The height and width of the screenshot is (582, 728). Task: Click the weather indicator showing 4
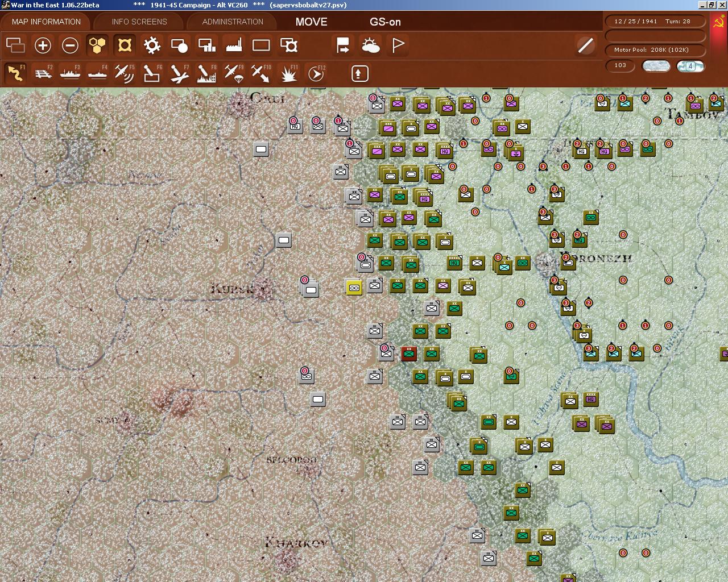coord(690,66)
